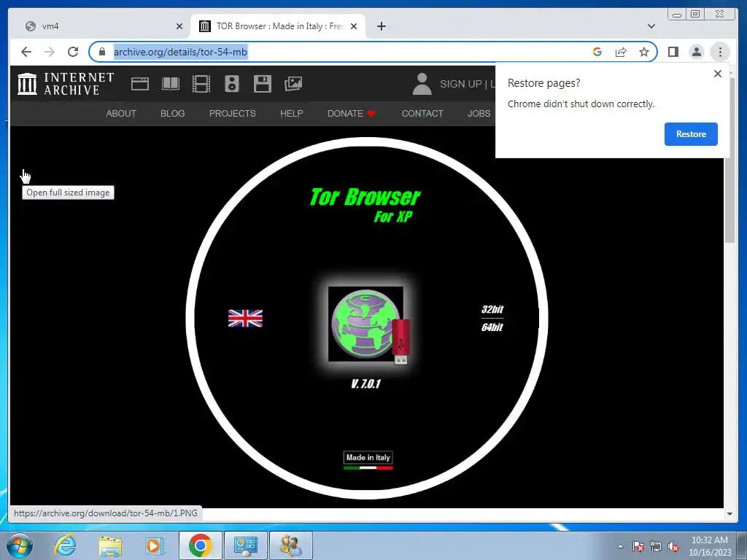
Task: Open Chrome's three-dot menu
Action: tap(720, 52)
